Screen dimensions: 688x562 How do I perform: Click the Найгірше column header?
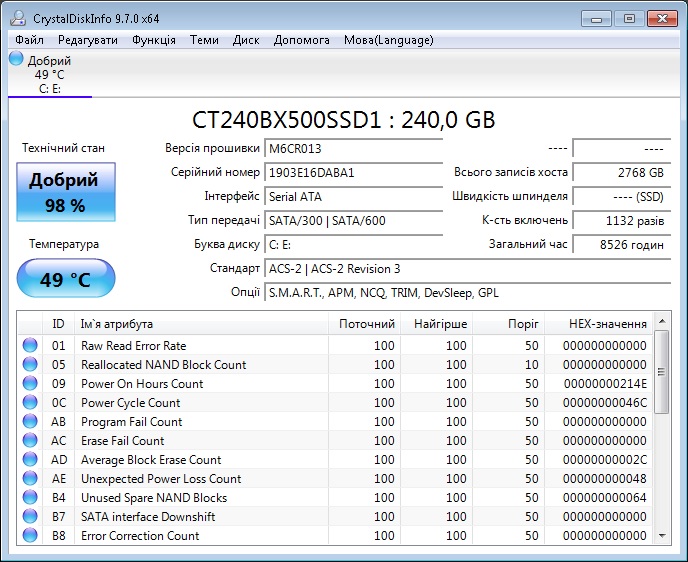point(437,324)
